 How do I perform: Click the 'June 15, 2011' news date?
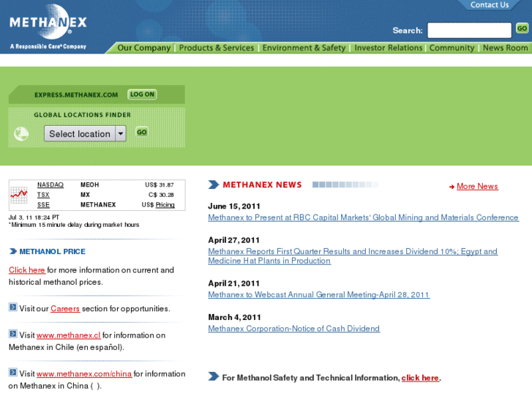[234, 206]
